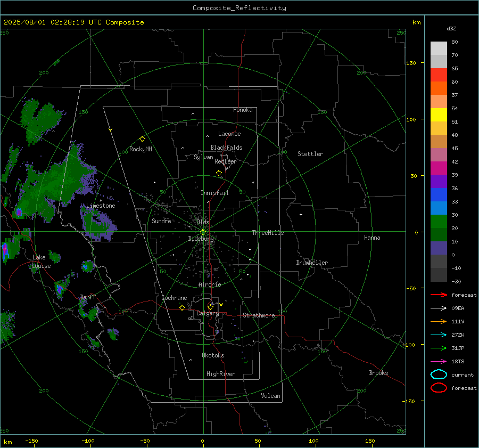Viewport: 479px width, 448px height.
Task: Click the Drumheller town label
Action: [312, 263]
